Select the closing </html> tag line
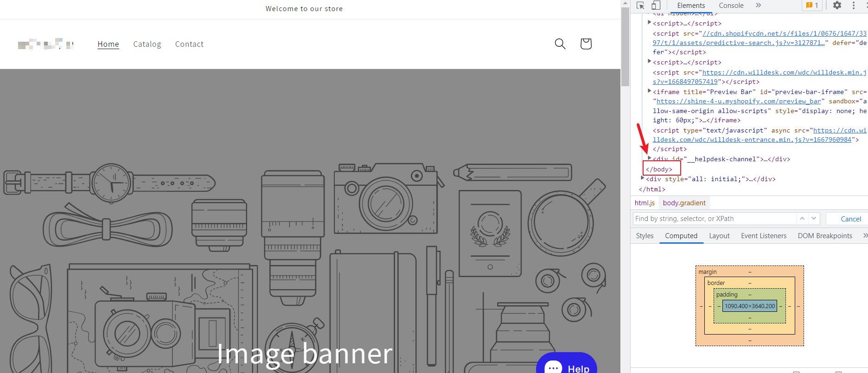 pos(652,189)
